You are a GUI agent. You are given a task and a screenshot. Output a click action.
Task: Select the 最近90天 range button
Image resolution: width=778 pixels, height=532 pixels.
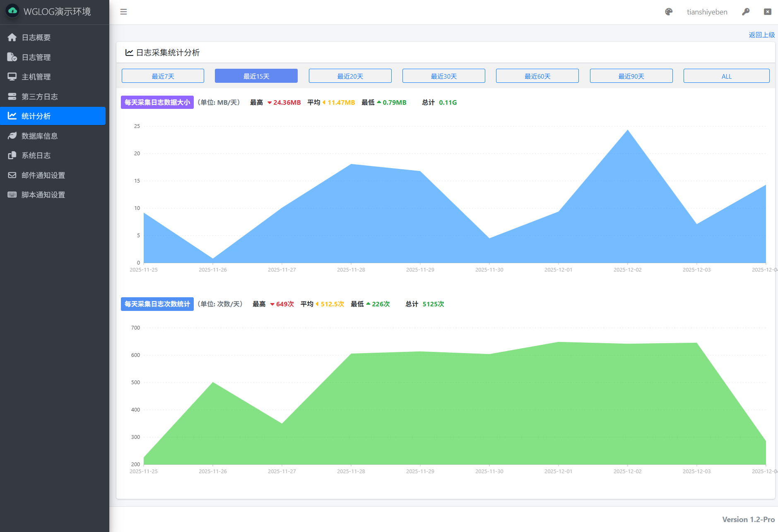point(631,76)
